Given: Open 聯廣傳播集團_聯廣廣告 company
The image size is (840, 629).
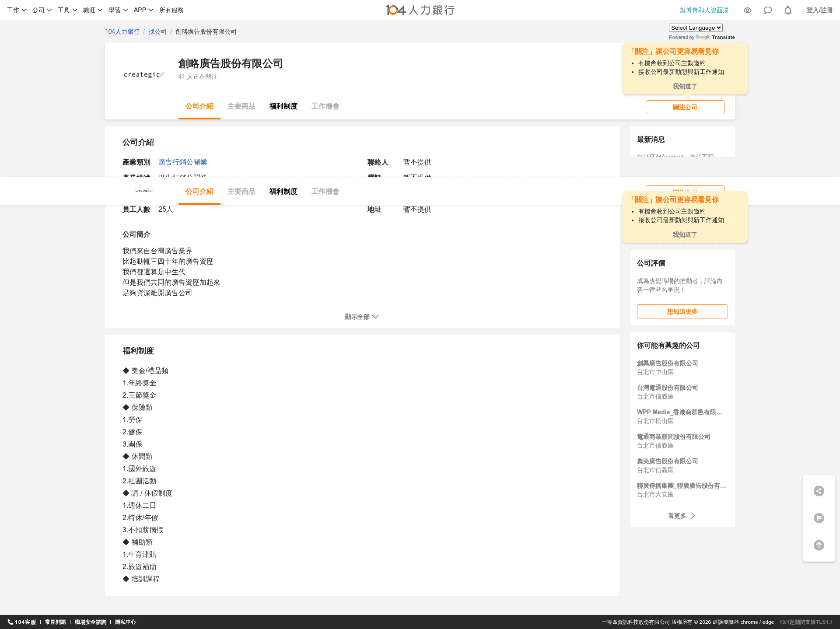Looking at the screenshot, I should click(x=682, y=486).
